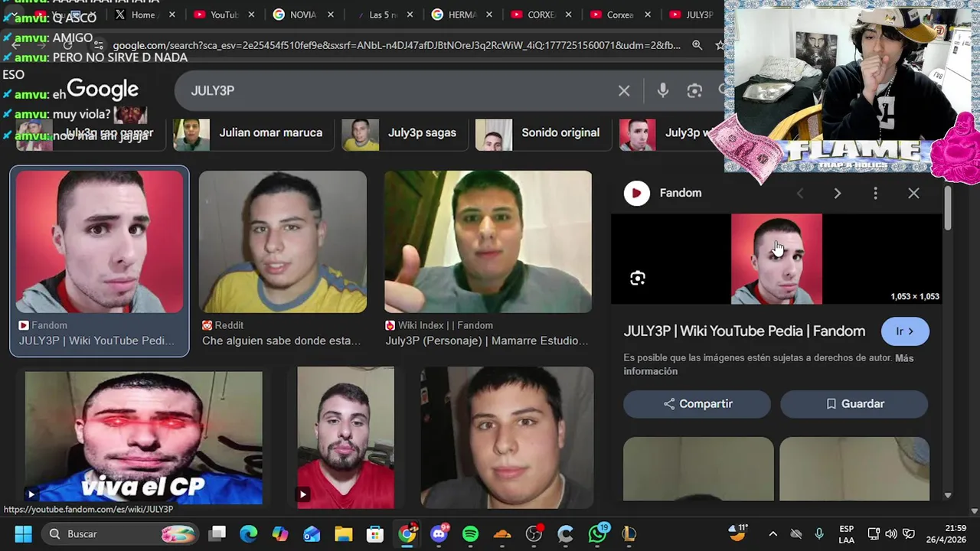This screenshot has width=980, height=551.
Task: Click the google.com address bar URL
Action: click(x=397, y=45)
